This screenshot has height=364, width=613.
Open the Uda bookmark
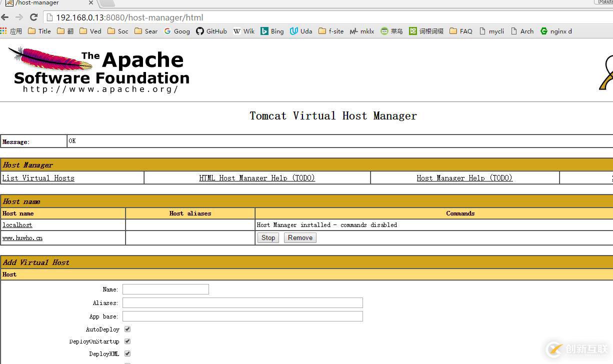301,31
